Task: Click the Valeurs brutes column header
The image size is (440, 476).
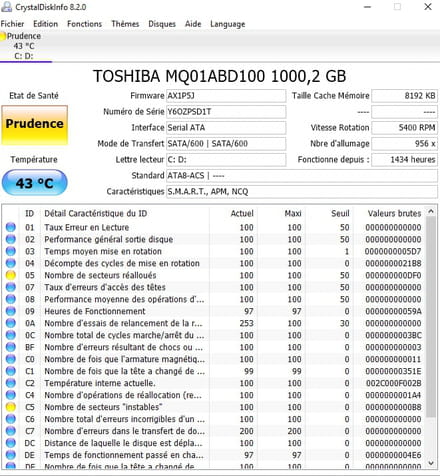Action: [389, 213]
